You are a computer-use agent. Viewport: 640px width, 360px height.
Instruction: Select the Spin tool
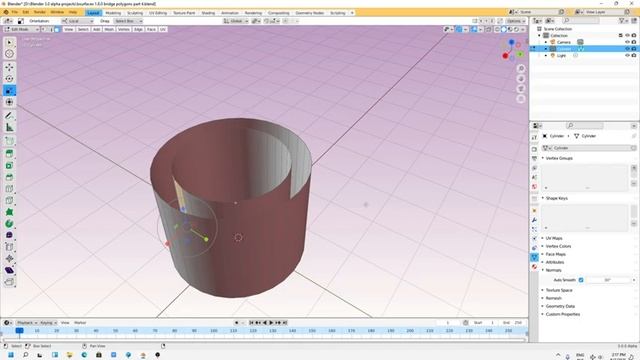tap(9, 224)
